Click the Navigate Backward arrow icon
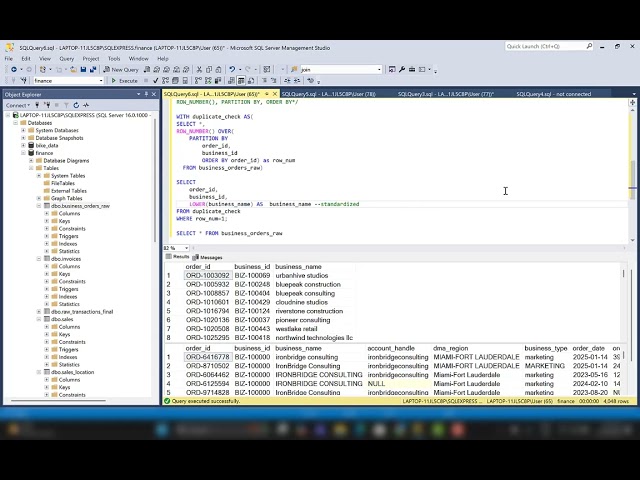This screenshot has height=480, width=640. pos(13,69)
